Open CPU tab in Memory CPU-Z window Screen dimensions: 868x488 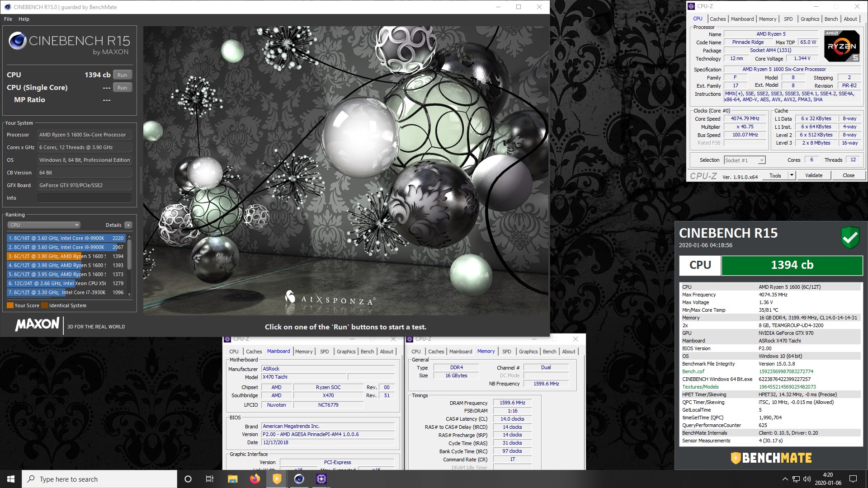[x=416, y=352]
